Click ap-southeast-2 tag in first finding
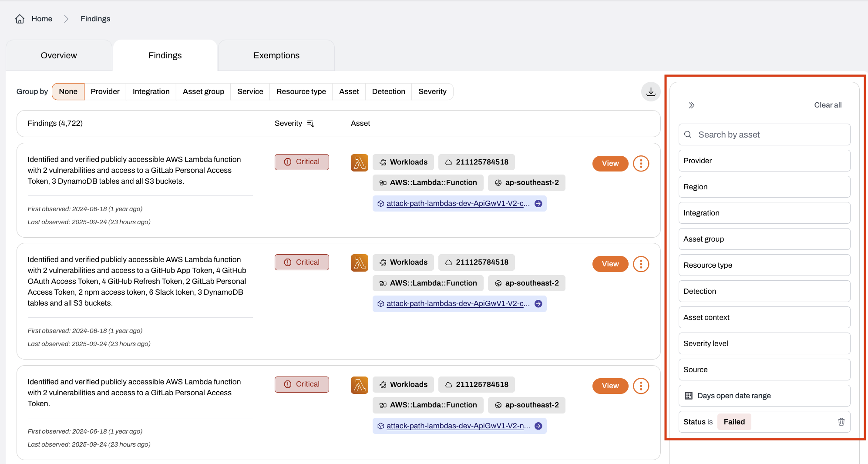The height and width of the screenshot is (464, 868). tap(527, 183)
